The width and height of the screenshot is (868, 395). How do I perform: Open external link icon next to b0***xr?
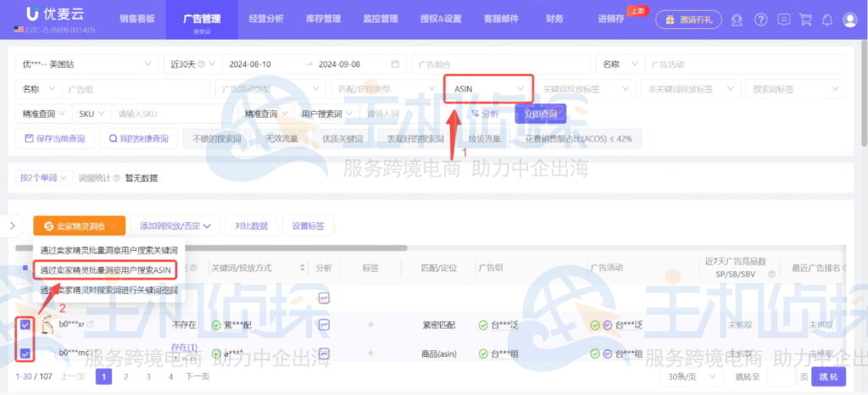(90, 325)
